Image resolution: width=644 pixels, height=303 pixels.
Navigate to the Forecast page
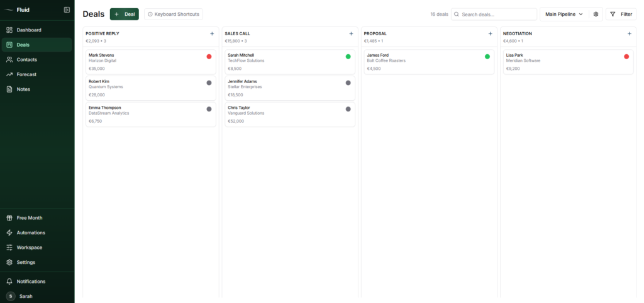(26, 74)
